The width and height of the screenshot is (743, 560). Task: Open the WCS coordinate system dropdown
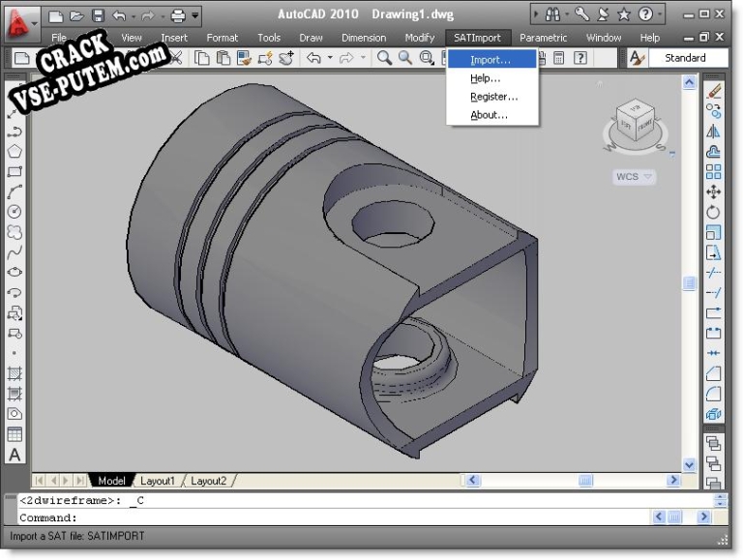pos(635,177)
